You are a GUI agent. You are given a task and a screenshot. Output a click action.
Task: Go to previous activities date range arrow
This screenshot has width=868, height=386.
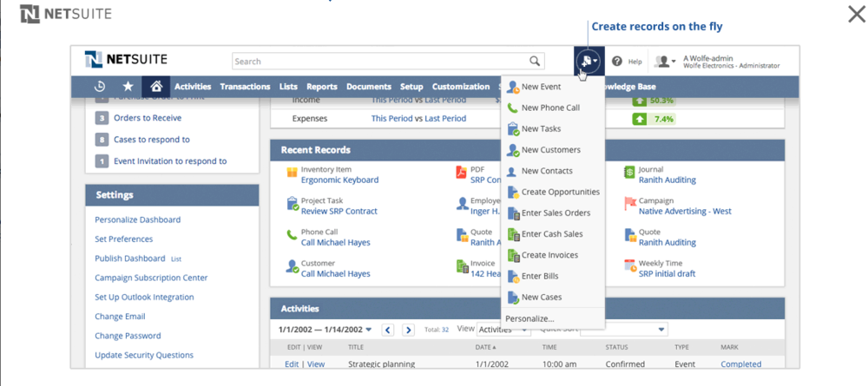[x=388, y=330]
